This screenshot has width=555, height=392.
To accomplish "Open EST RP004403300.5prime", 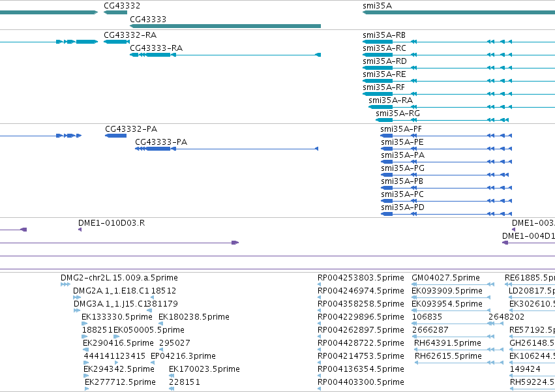I will point(361,382).
